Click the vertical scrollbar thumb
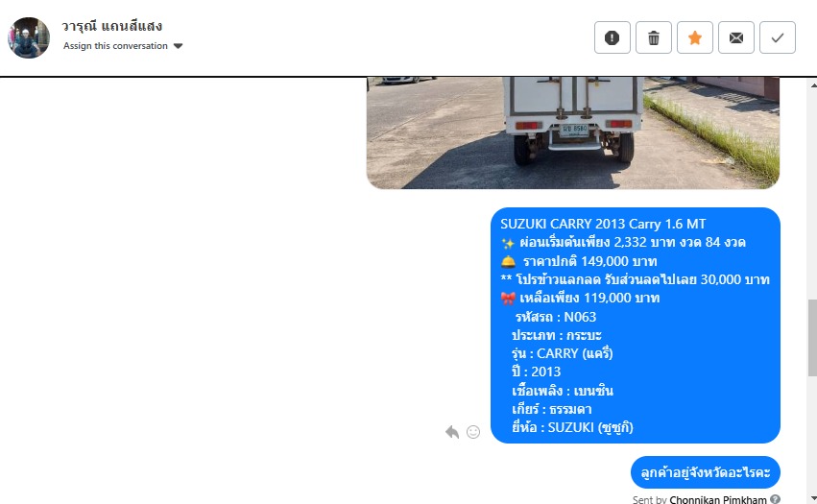This screenshot has height=504, width=817. pos(813,338)
